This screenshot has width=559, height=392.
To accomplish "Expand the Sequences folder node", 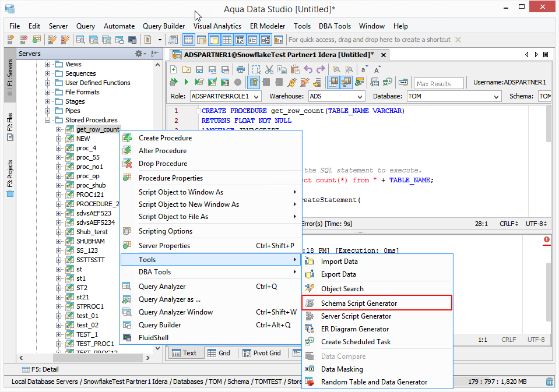I will coord(47,73).
